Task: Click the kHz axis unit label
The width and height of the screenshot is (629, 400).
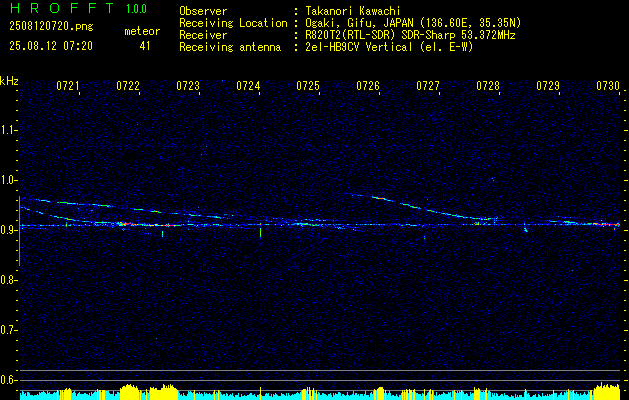Action: coord(9,81)
